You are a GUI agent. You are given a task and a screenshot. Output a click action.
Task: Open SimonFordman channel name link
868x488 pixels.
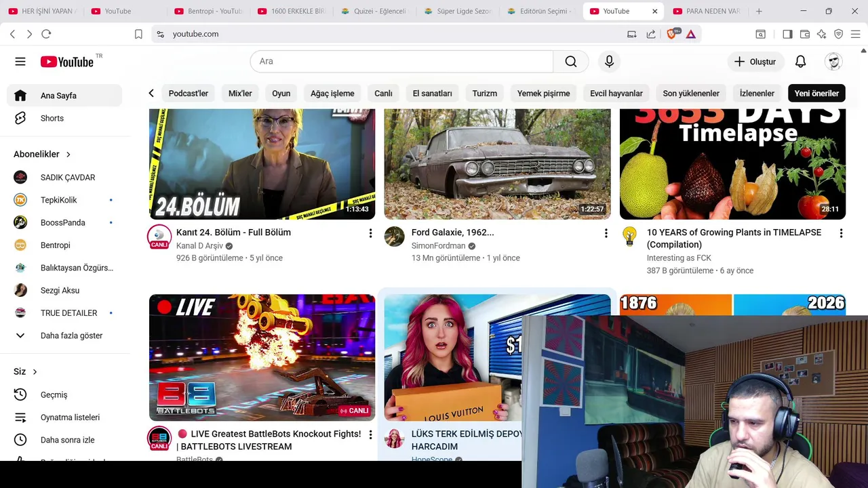pyautogui.click(x=438, y=246)
